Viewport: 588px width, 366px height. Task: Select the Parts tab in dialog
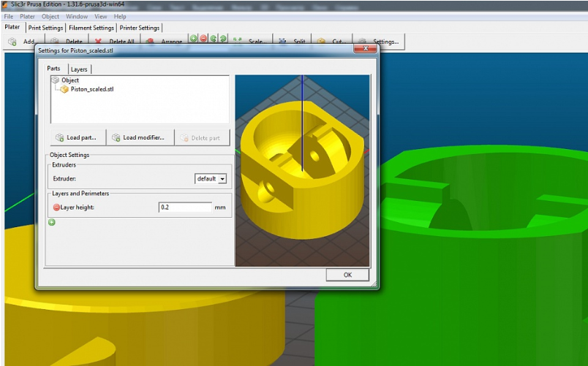(x=53, y=69)
